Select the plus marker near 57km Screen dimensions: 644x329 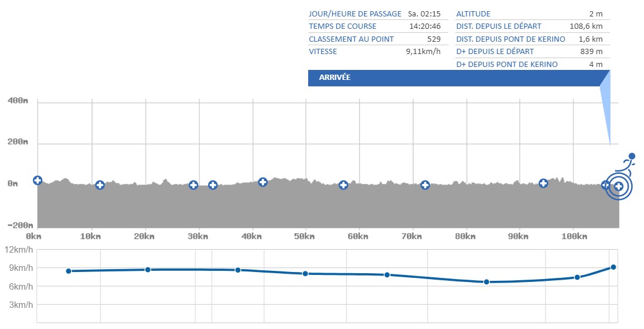pos(343,185)
